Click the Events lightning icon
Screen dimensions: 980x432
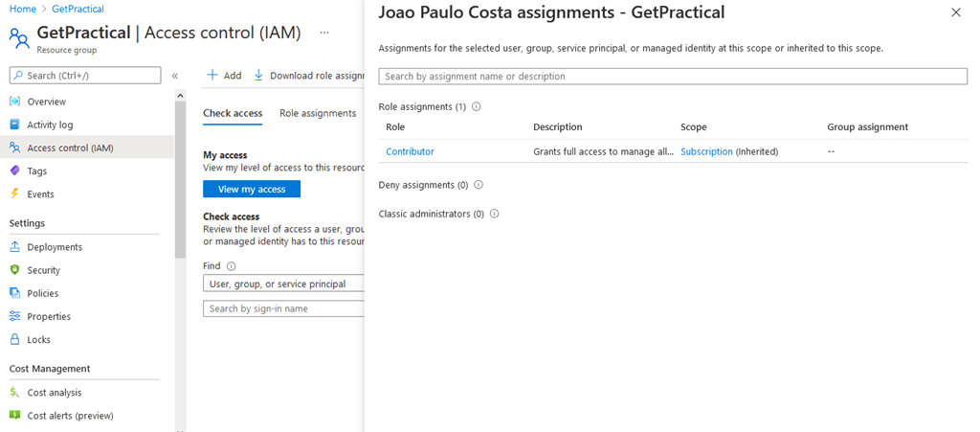[15, 193]
